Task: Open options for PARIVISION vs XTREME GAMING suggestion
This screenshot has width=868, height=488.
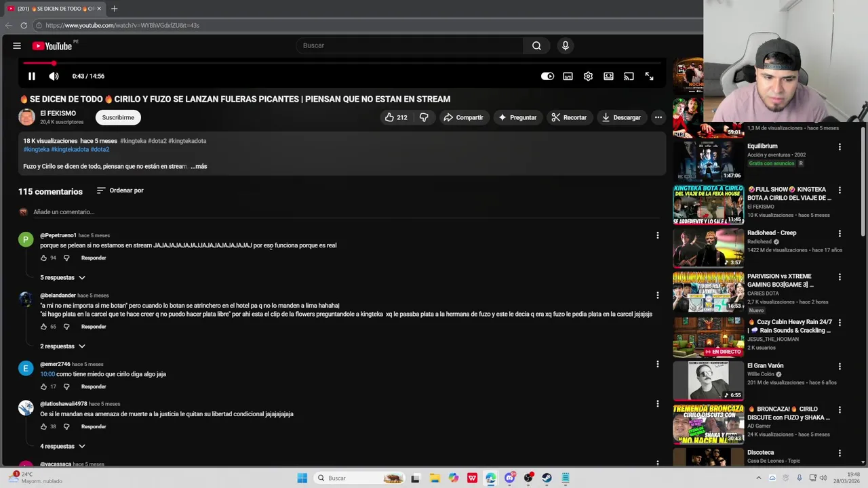Action: (840, 277)
